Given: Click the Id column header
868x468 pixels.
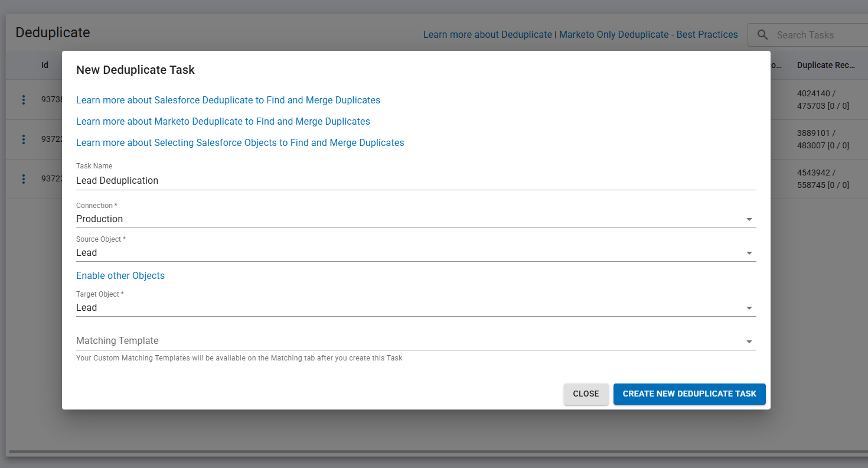Looking at the screenshot, I should point(44,65).
